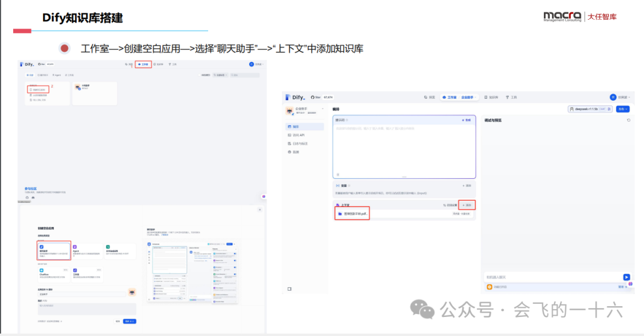644x336 pixels.
Task: Click the 变量 section icon
Action: coord(338,186)
